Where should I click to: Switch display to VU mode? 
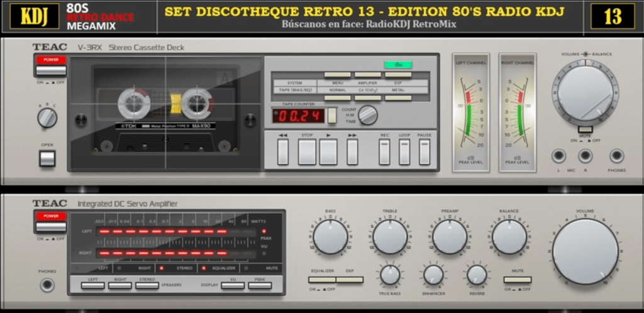click(x=233, y=285)
